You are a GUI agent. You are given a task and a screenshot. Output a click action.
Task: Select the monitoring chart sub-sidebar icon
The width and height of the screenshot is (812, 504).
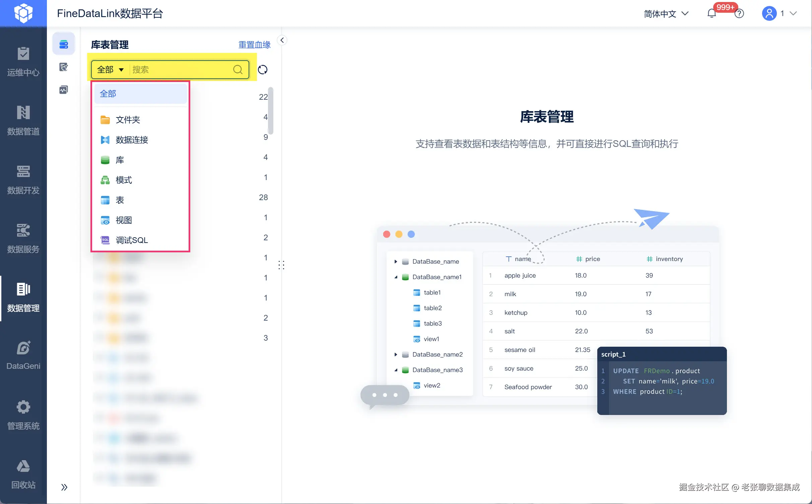tap(64, 90)
